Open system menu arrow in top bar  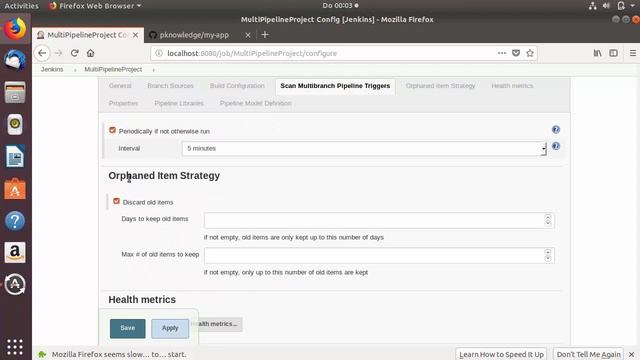632,6
